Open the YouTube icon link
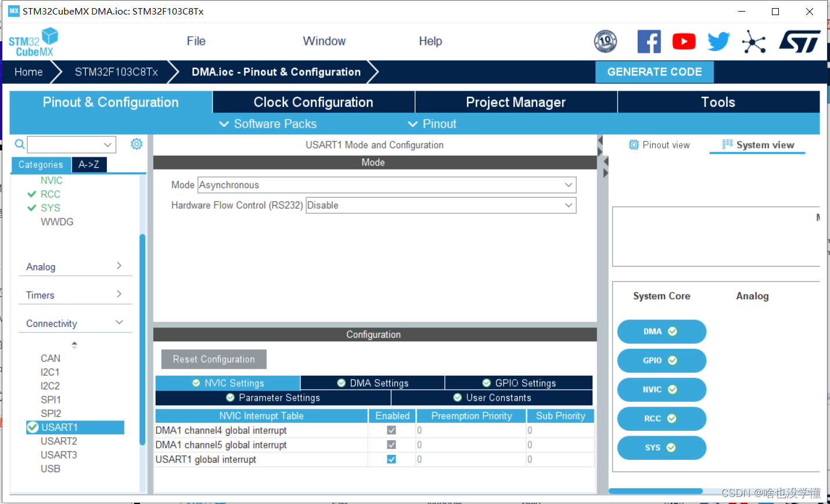The width and height of the screenshot is (830, 504). tap(684, 41)
